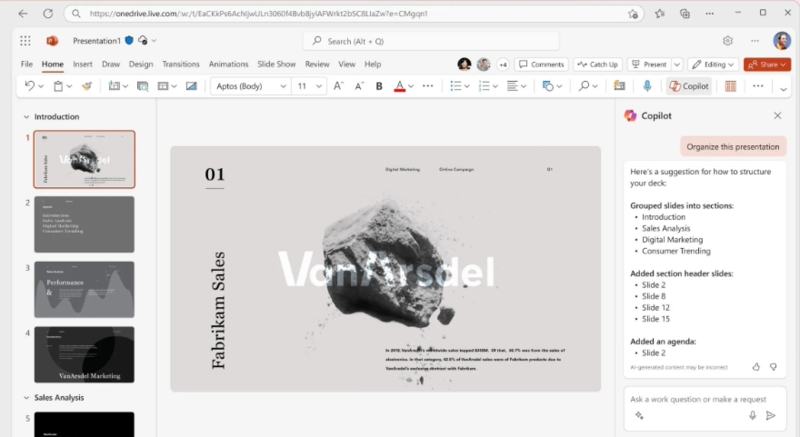Open more font options ellipsis
Image resolution: width=800 pixels, height=437 pixels.
(x=428, y=86)
